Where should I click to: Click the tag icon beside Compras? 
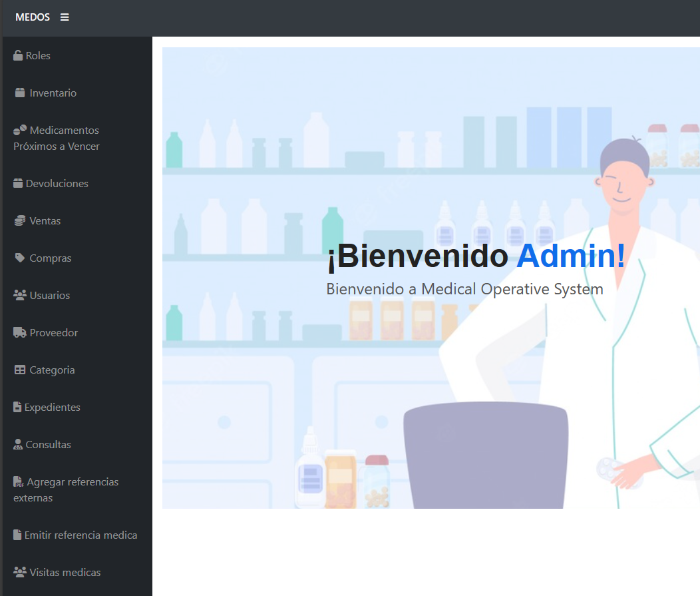click(20, 258)
